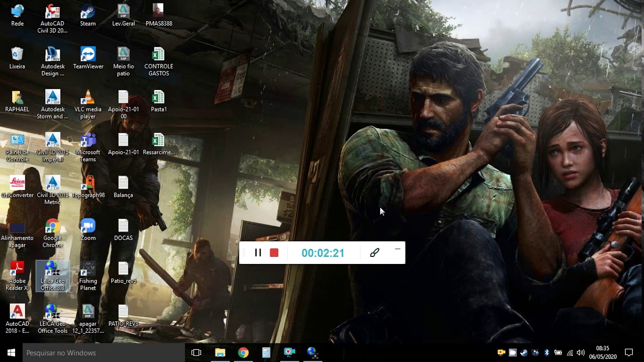
Task: Open the yellow recorder tray icon
Action: tap(501, 352)
